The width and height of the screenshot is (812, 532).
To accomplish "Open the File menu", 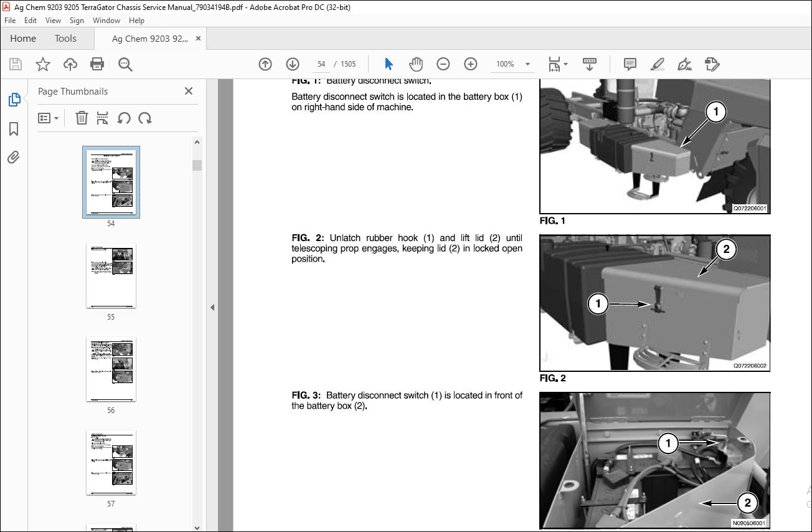I will 10,21.
